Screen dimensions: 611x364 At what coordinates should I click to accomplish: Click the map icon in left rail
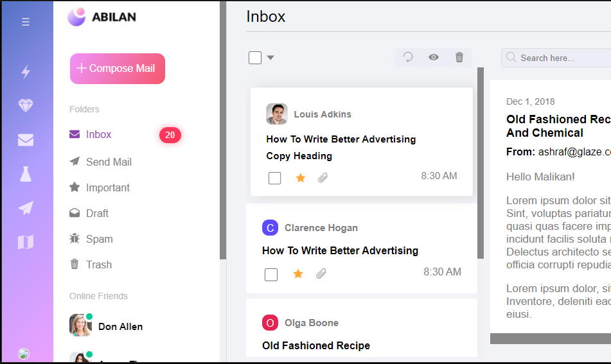click(x=26, y=242)
